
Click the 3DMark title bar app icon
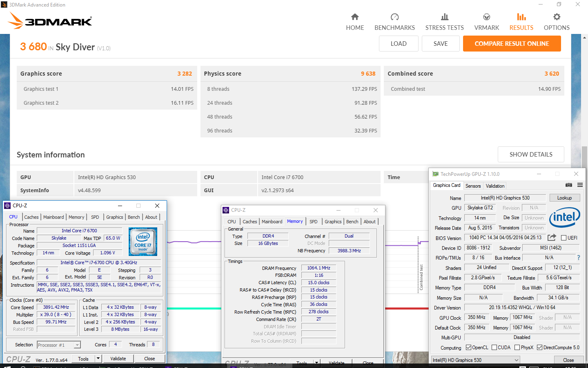(4, 4)
